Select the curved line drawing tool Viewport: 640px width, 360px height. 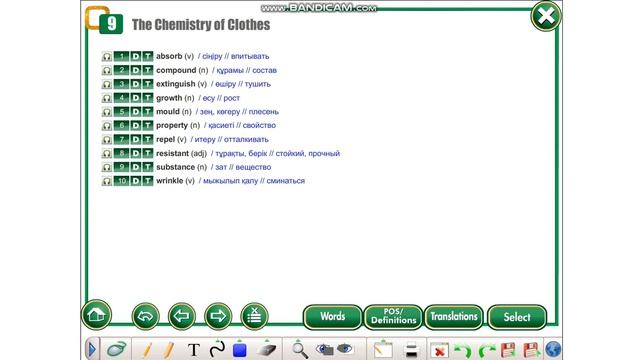(x=217, y=349)
